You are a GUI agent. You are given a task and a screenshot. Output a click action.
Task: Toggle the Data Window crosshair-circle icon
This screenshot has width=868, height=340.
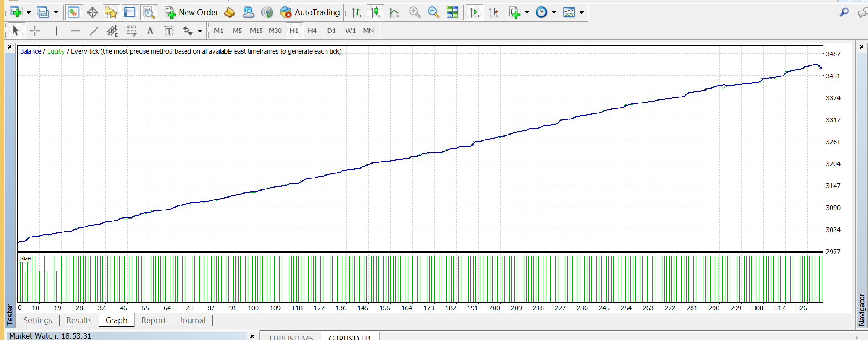click(92, 12)
